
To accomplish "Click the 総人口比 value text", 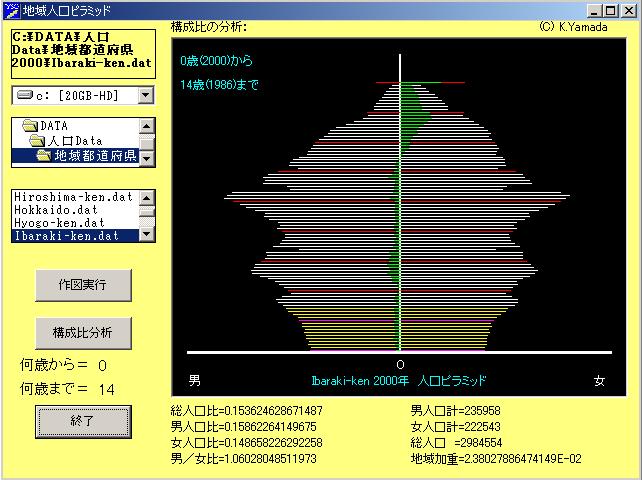I will [246, 411].
